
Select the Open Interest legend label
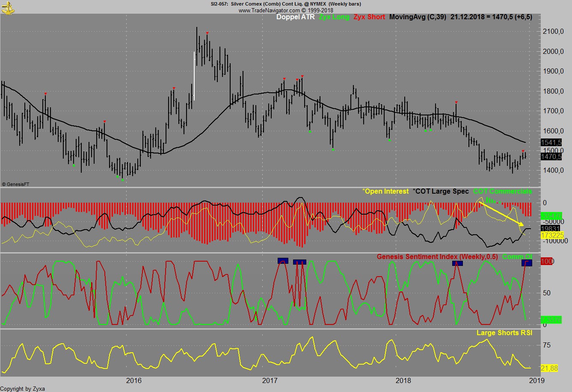tap(385, 192)
